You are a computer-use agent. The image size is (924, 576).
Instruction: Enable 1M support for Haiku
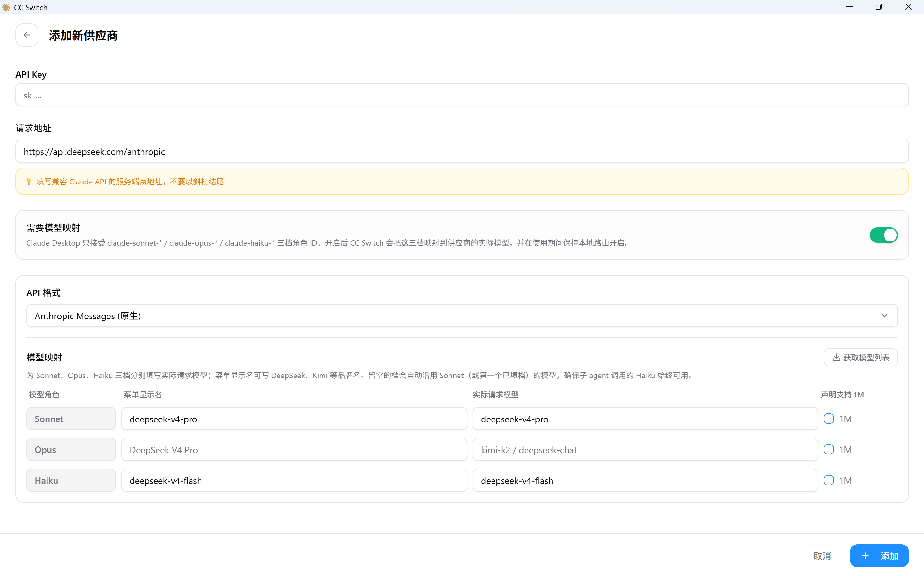828,480
